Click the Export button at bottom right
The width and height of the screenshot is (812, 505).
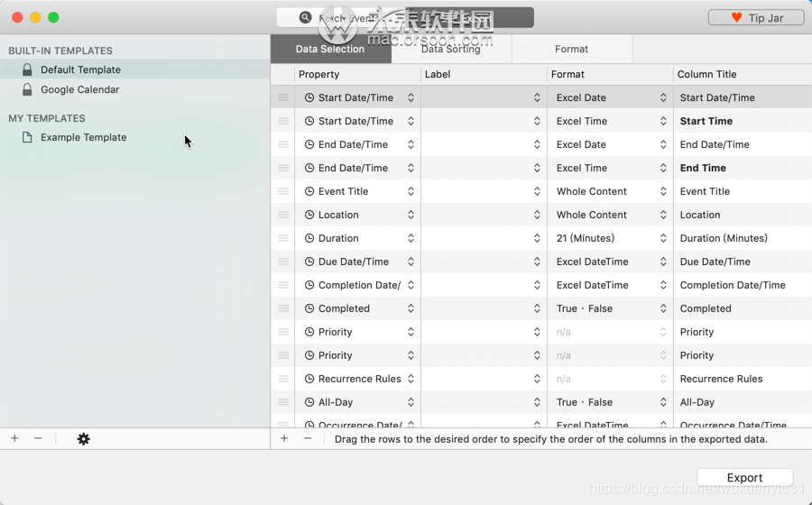(x=744, y=477)
